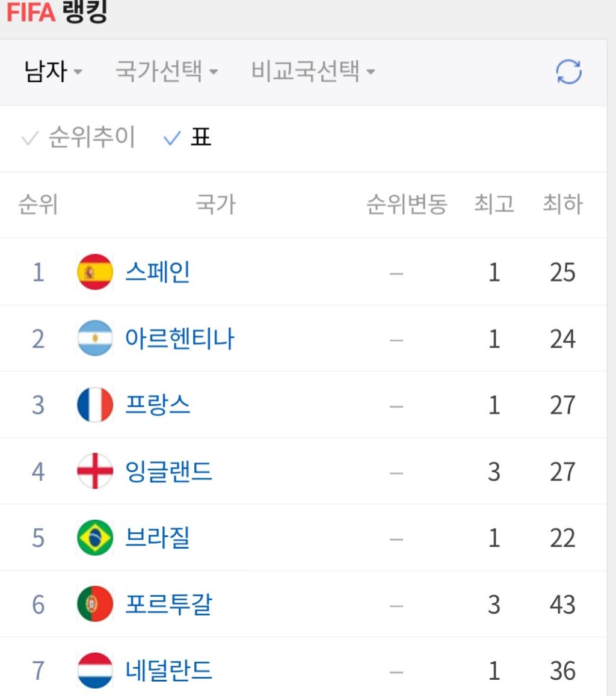Image resolution: width=616 pixels, height=696 pixels.
Task: Click the England flag icon
Action: (94, 471)
